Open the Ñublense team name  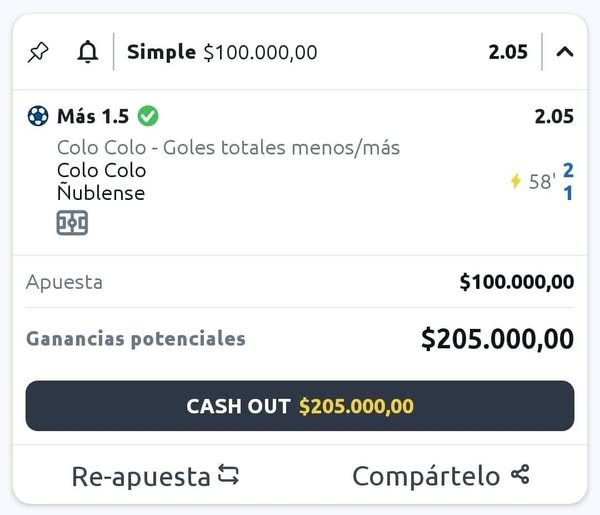click(101, 193)
